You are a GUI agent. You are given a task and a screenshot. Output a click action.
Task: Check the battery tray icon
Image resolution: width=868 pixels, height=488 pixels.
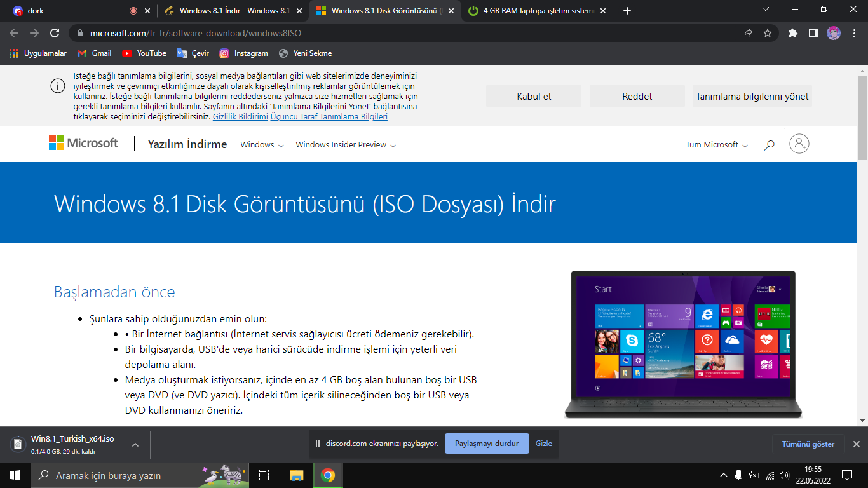tap(754, 475)
